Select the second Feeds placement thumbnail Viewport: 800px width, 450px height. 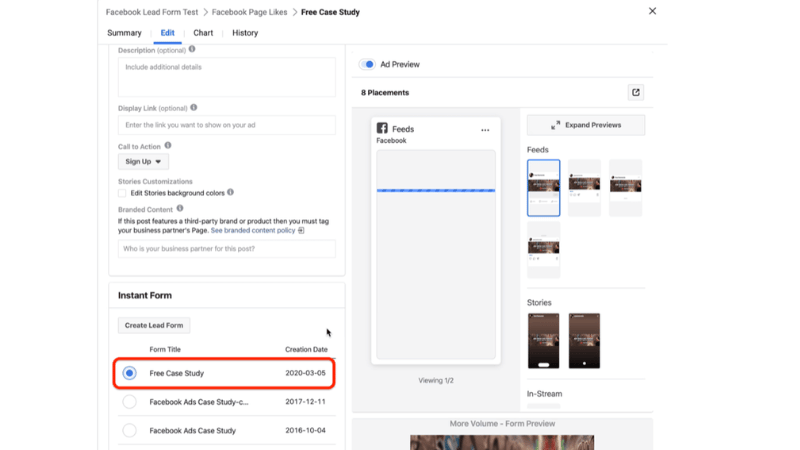(x=585, y=188)
